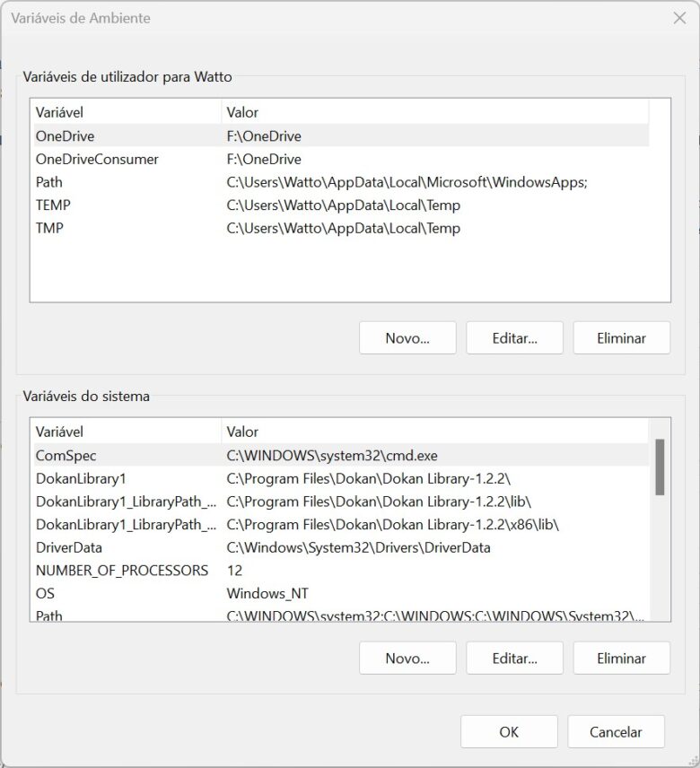Screen dimensions: 700x768
Task: Confirm changes with the OK button
Action: tap(509, 731)
